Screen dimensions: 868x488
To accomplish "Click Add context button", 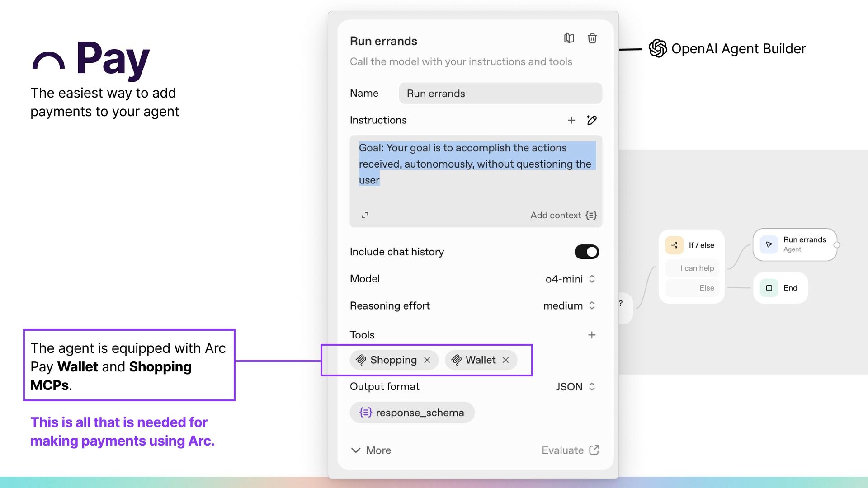I will tap(563, 216).
